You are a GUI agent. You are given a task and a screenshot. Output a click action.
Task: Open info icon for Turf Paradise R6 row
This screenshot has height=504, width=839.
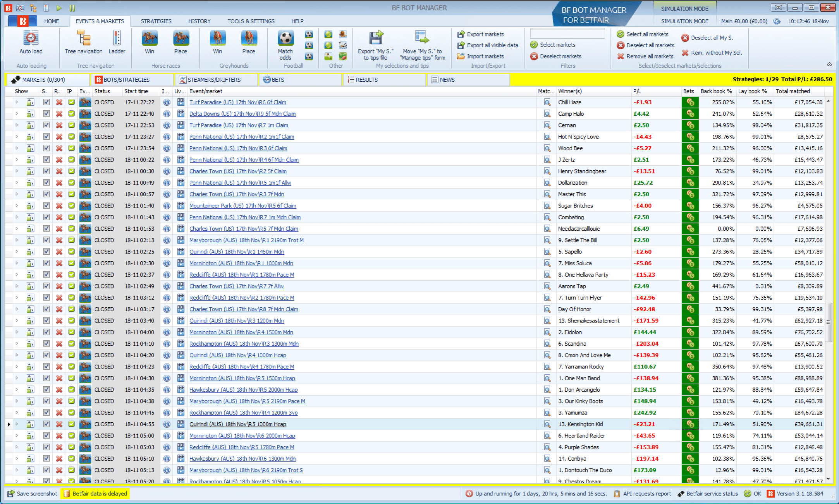[x=167, y=103]
